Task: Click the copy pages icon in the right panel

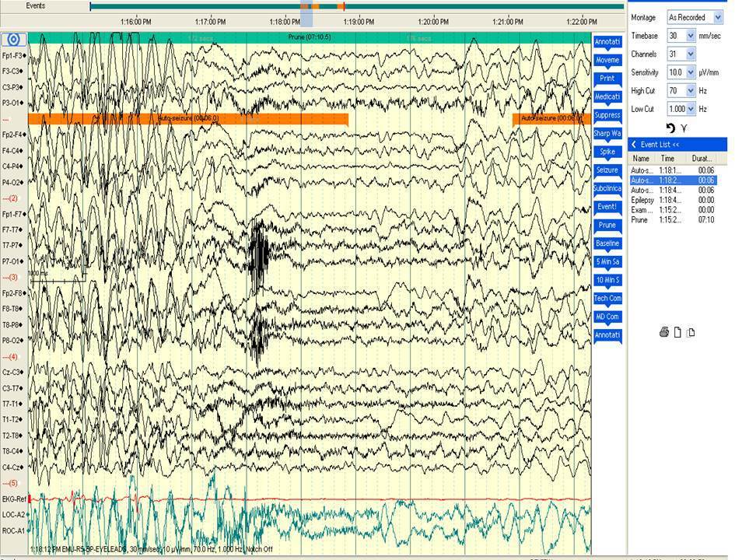Action: coord(691,332)
